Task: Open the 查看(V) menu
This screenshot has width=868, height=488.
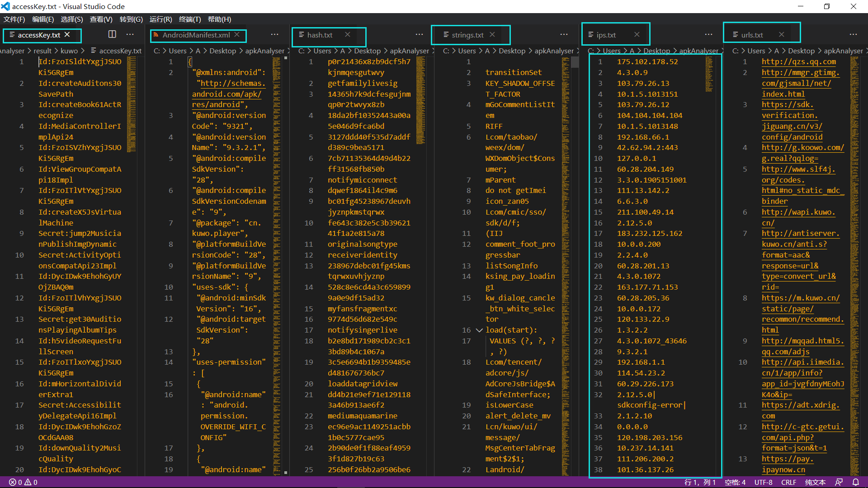Action: coord(101,19)
